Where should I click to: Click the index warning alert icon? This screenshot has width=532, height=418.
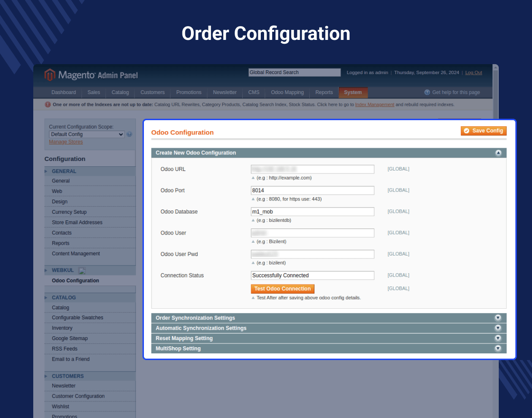[x=48, y=104]
